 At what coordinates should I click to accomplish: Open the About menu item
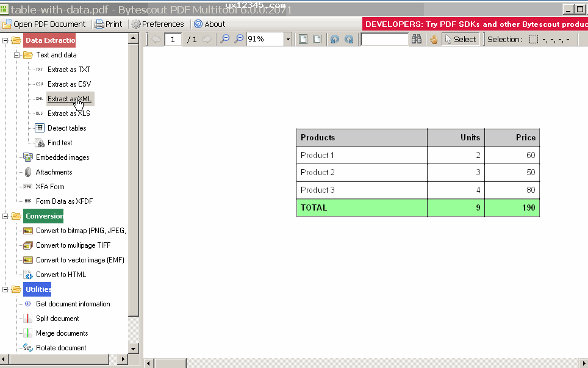tap(209, 24)
